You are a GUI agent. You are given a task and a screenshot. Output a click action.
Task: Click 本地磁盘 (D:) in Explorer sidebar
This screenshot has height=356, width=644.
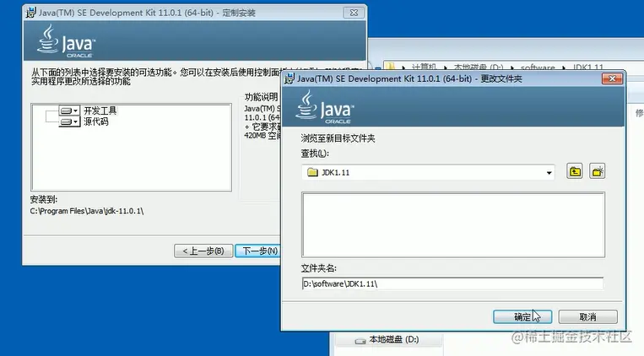click(x=393, y=340)
